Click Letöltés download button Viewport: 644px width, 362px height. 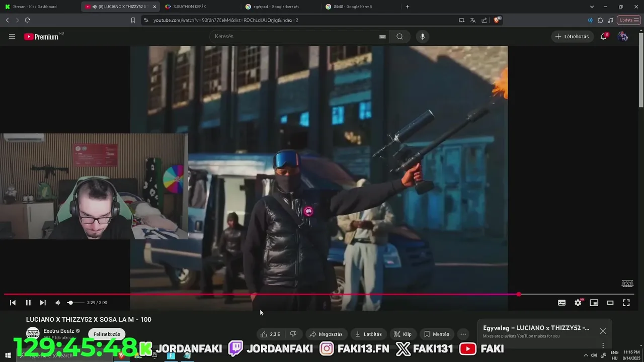[x=368, y=334]
